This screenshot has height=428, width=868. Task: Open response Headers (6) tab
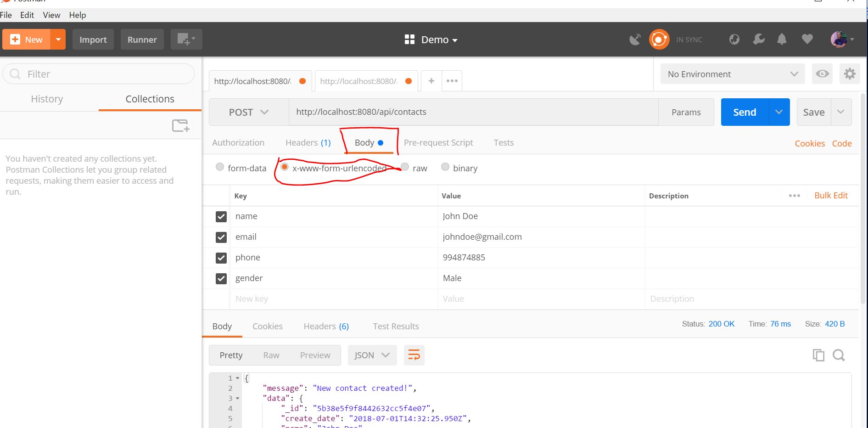click(x=326, y=326)
